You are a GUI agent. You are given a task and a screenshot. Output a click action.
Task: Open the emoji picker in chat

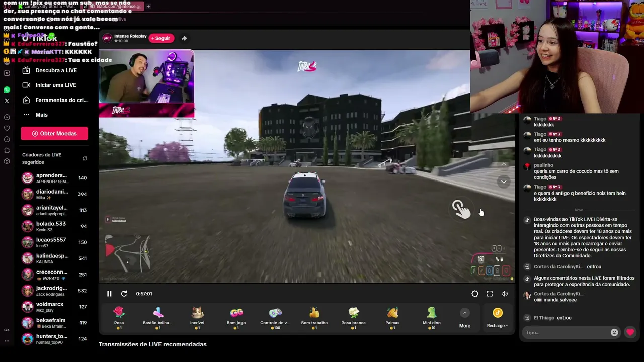(x=614, y=332)
